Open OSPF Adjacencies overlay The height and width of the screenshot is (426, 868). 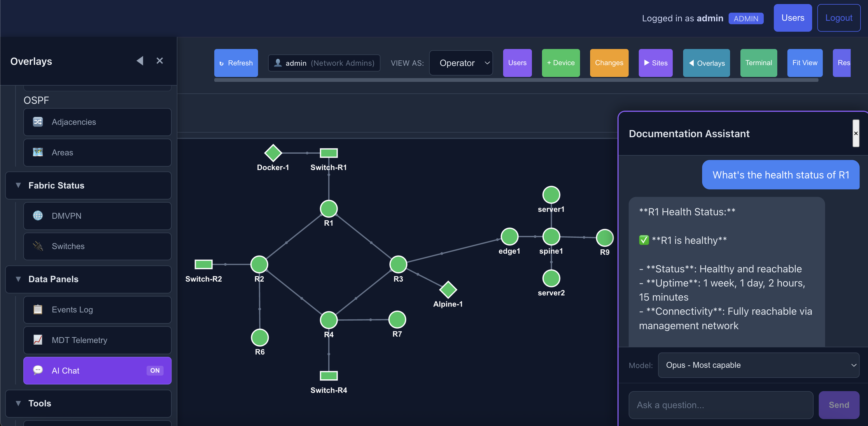(97, 122)
